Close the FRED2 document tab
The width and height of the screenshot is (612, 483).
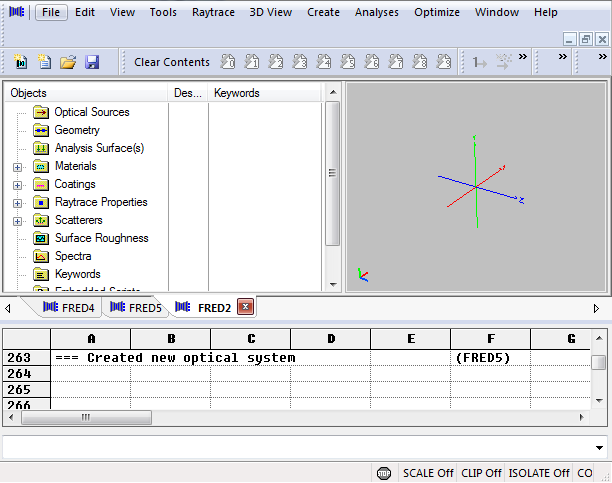pyautogui.click(x=245, y=307)
